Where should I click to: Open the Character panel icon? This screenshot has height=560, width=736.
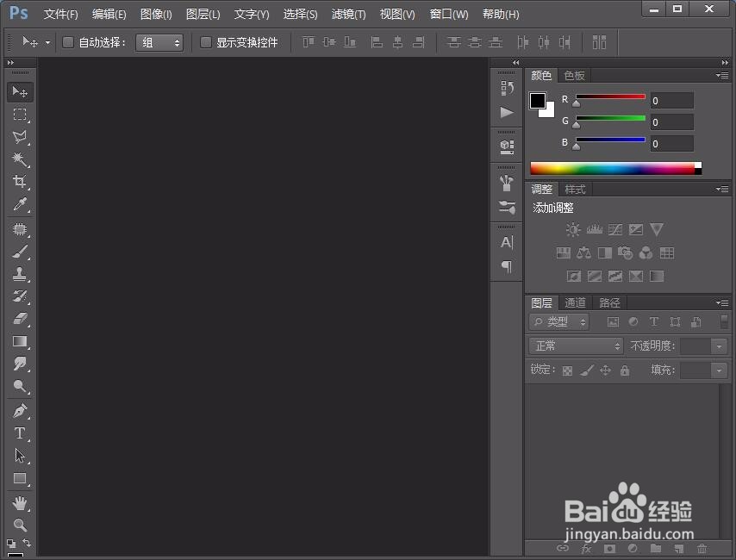point(507,242)
